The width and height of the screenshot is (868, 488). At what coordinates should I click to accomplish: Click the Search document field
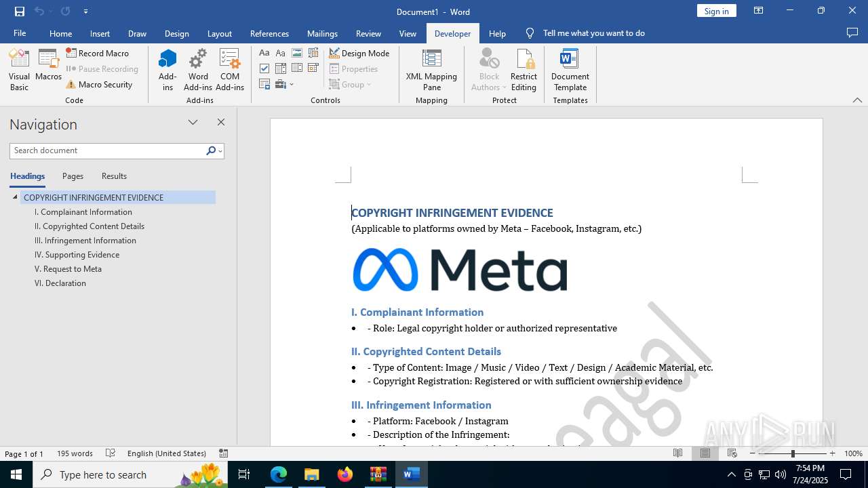click(107, 150)
